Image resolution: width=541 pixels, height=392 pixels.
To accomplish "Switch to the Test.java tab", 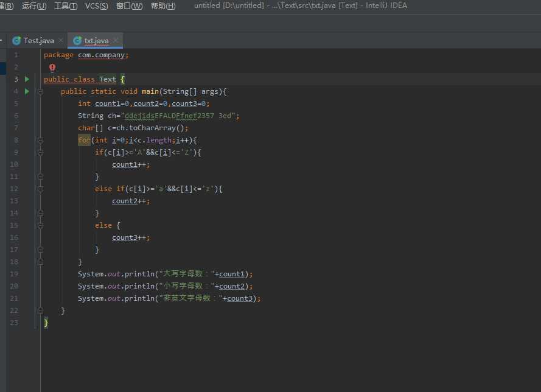I will (38, 41).
